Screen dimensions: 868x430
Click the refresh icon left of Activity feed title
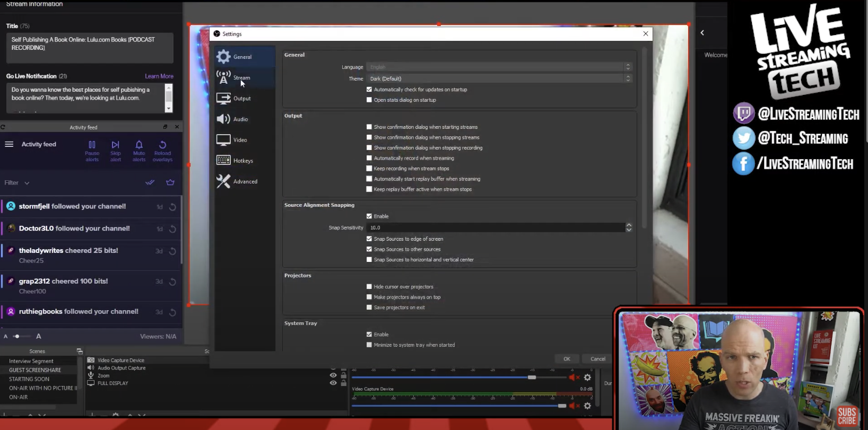point(3,127)
